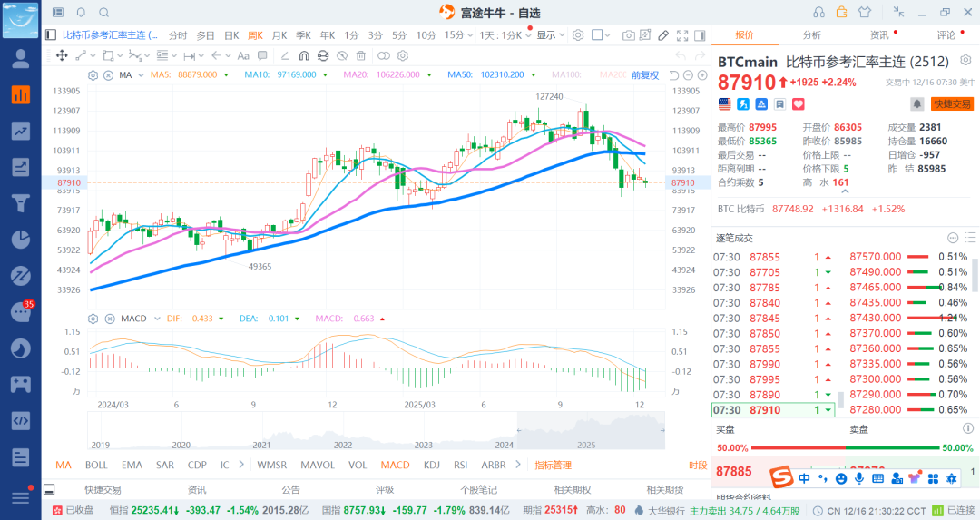Toggle the right side panel layout icon

pos(700,35)
